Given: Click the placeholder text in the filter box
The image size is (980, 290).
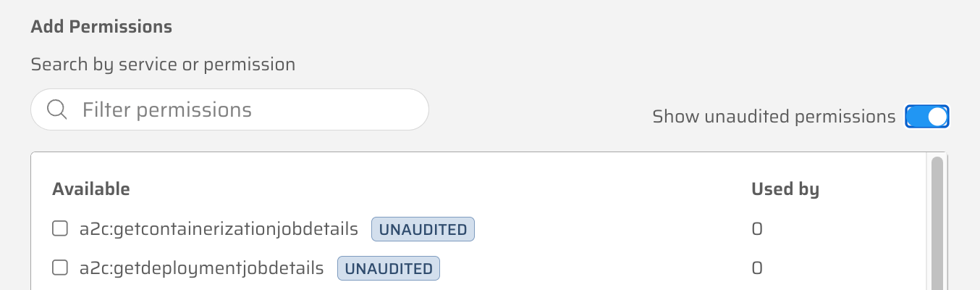Looking at the screenshot, I should (x=167, y=110).
